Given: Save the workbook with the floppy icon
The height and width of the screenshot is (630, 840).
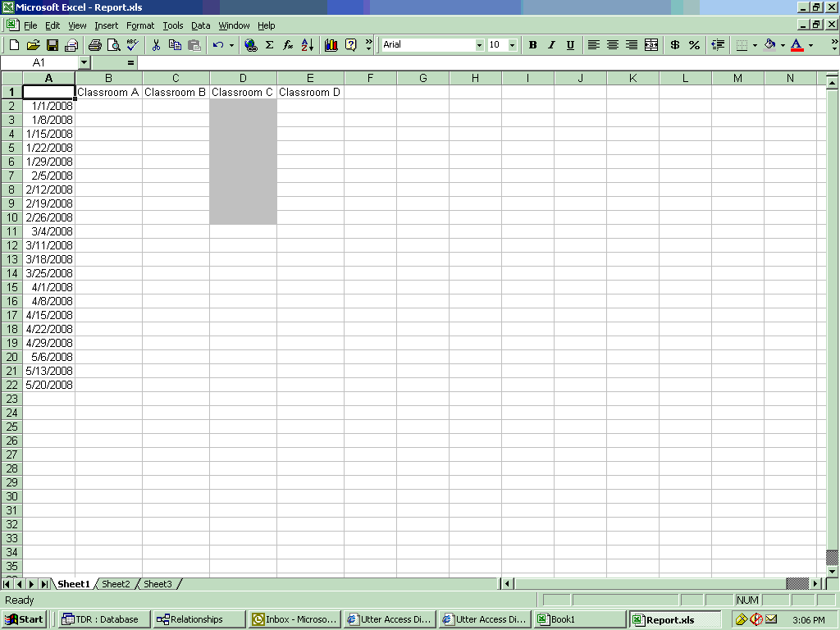Looking at the screenshot, I should click(52, 45).
